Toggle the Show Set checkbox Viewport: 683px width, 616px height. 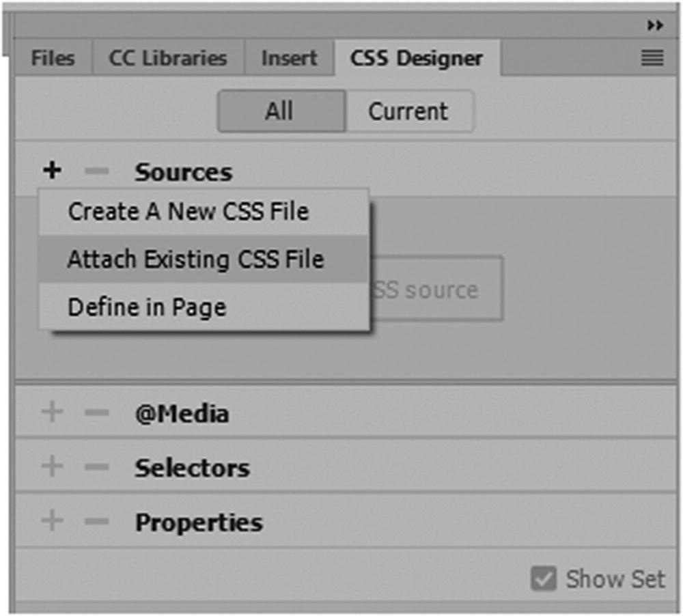(x=544, y=579)
